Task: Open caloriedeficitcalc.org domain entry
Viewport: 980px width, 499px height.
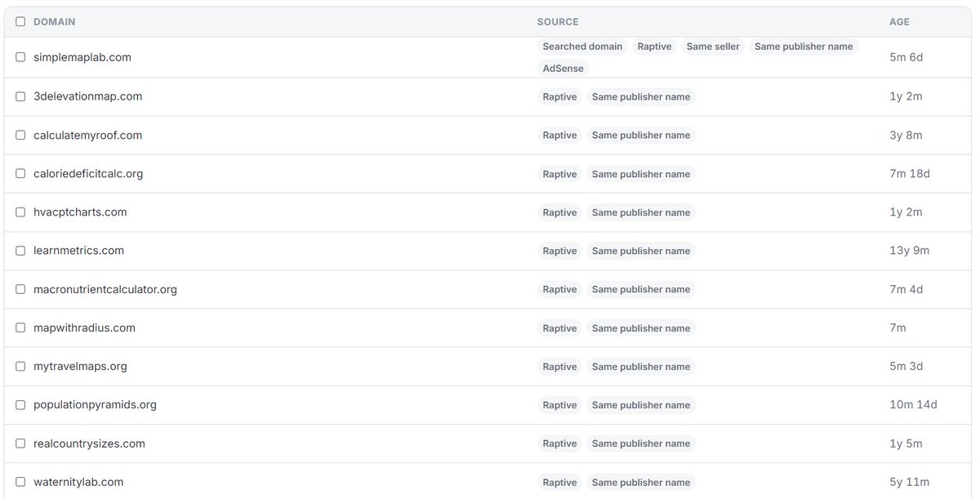Action: point(88,174)
